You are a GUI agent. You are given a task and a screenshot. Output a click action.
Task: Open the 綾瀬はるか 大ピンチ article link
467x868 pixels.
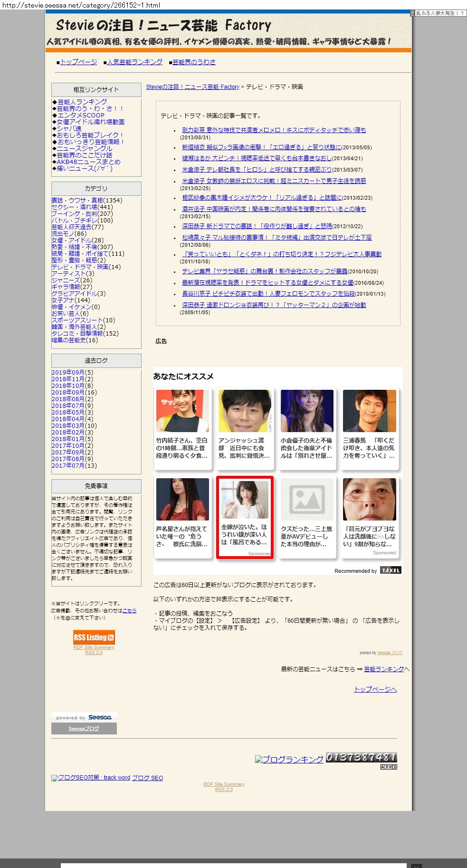point(257,158)
